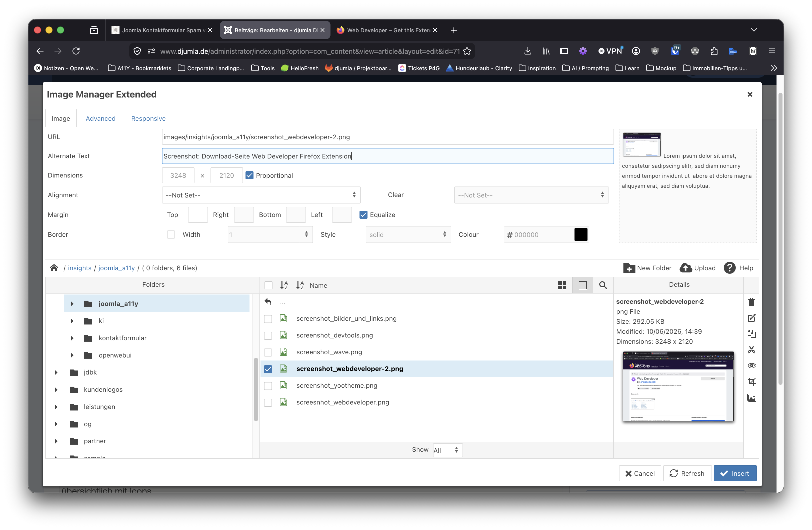The width and height of the screenshot is (812, 530).
Task: Open the Web Developer gear extension icon
Action: pos(583,51)
